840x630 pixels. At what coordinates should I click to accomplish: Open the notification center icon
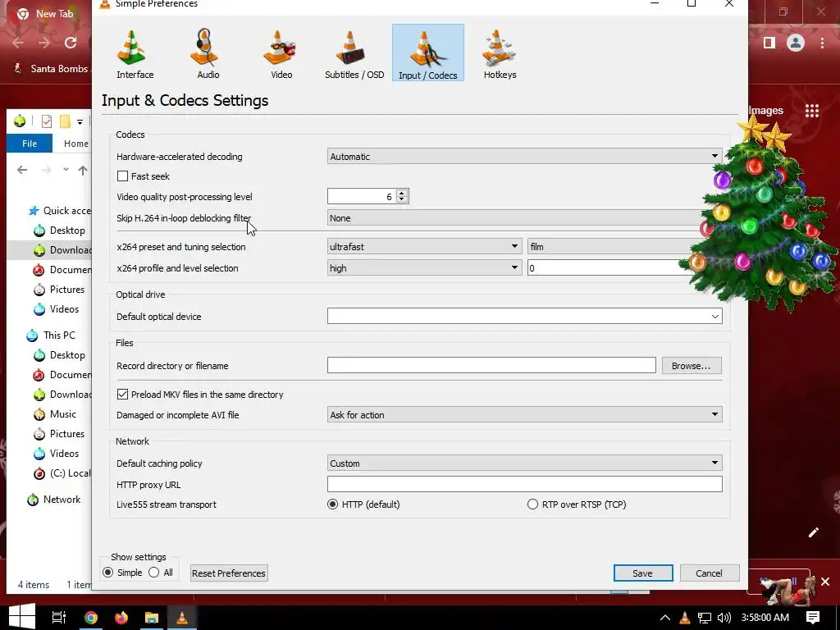(813, 617)
